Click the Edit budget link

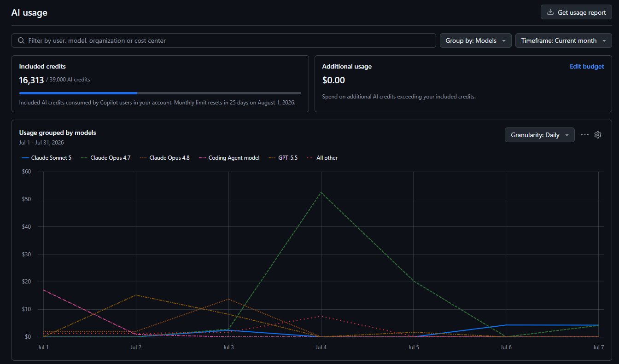pos(587,66)
